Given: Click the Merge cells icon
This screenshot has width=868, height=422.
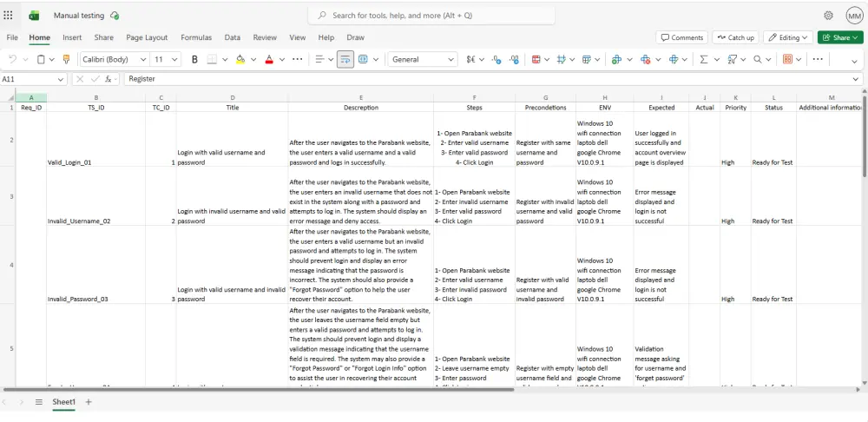Looking at the screenshot, I should coord(363,59).
